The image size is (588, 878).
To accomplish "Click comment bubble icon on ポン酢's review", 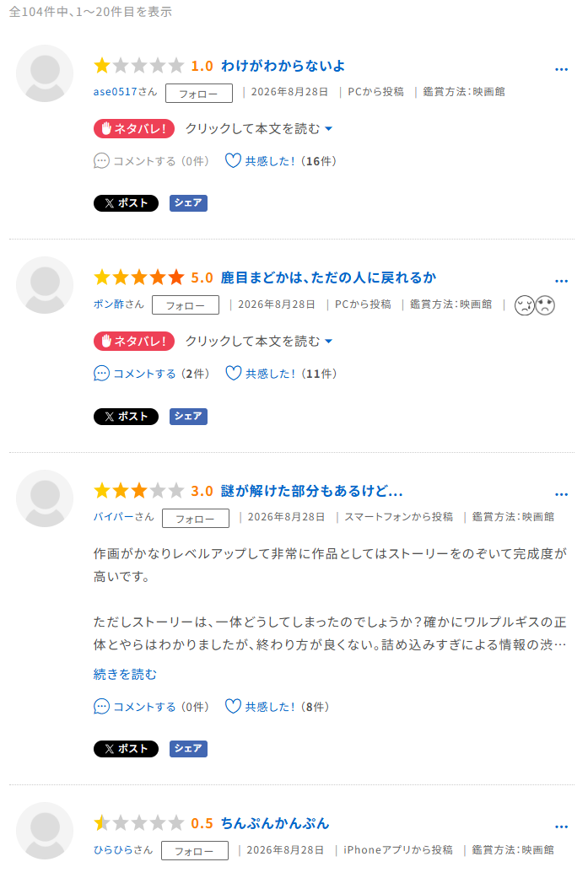I will click(x=101, y=374).
